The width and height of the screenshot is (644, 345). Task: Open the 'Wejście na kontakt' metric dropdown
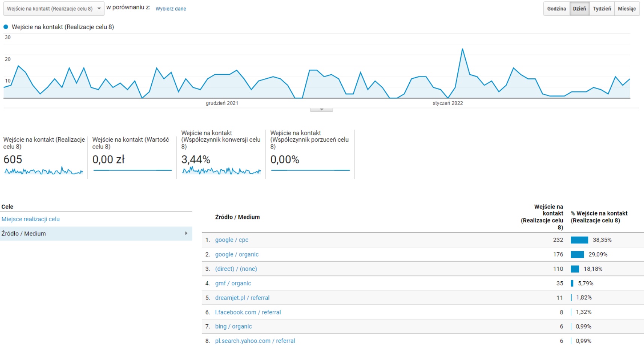[x=54, y=9]
